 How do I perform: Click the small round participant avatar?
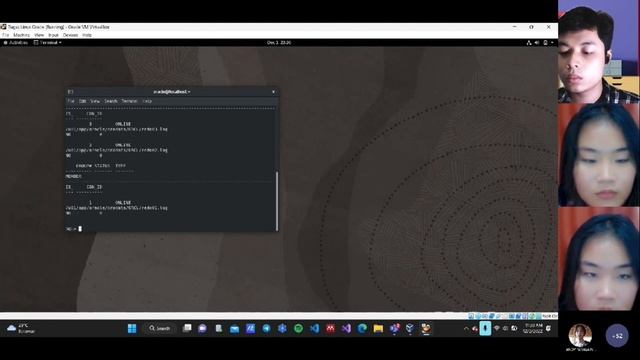pyautogui.click(x=580, y=335)
